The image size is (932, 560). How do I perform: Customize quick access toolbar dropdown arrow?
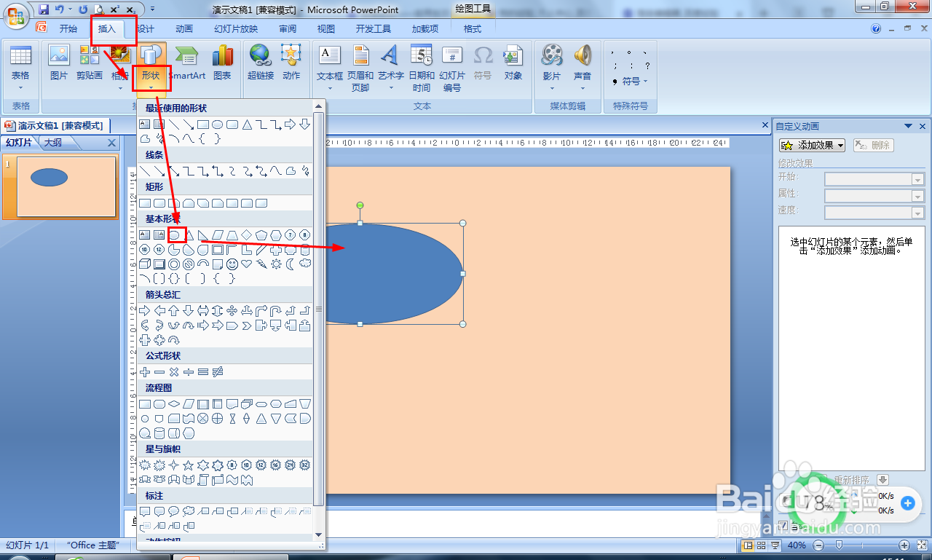[x=152, y=9]
